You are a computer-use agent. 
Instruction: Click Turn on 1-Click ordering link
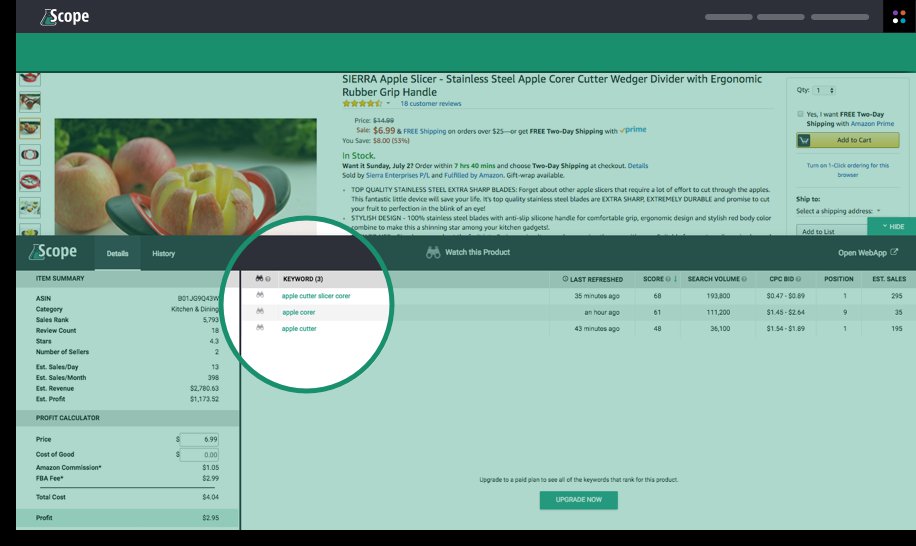[848, 170]
